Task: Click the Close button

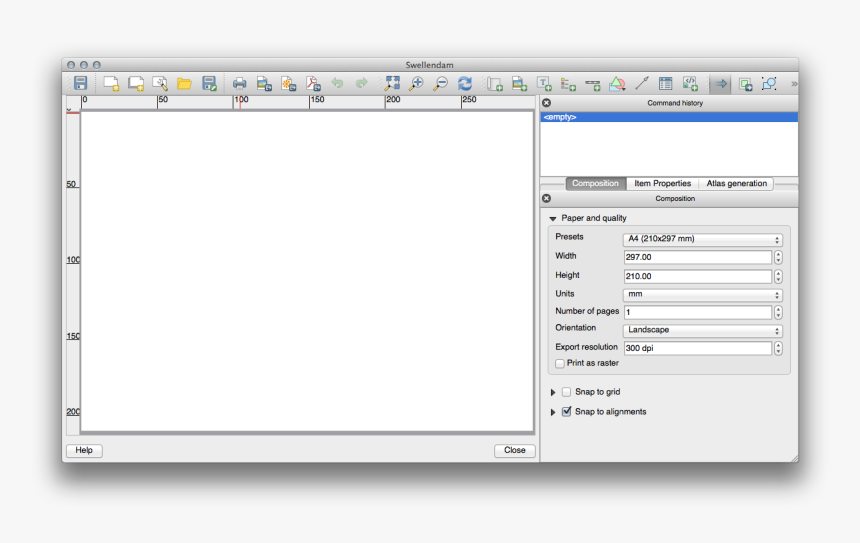Action: 514,450
